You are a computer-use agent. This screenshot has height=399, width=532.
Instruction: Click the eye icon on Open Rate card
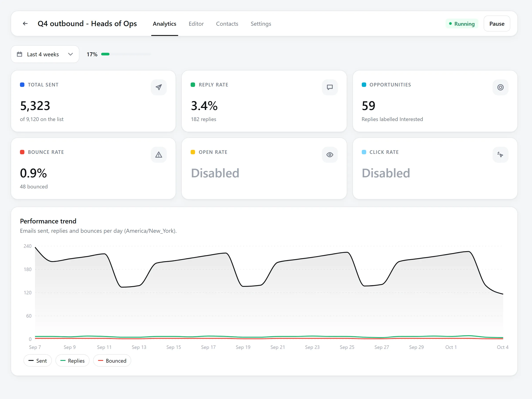tap(329, 155)
